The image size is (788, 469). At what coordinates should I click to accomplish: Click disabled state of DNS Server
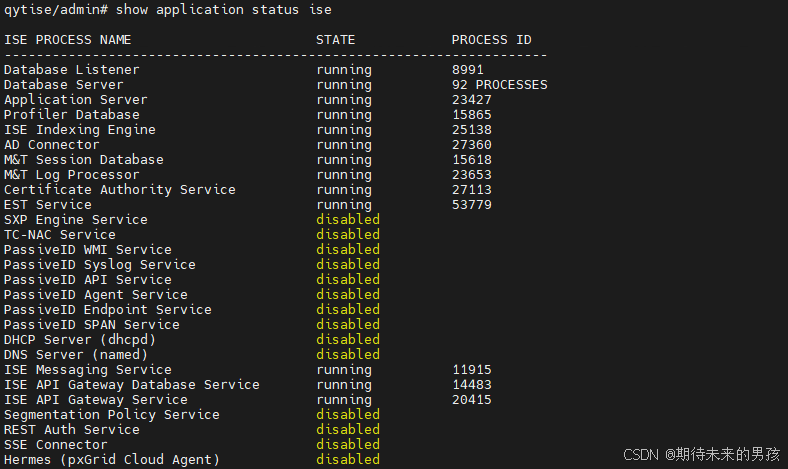pos(348,355)
